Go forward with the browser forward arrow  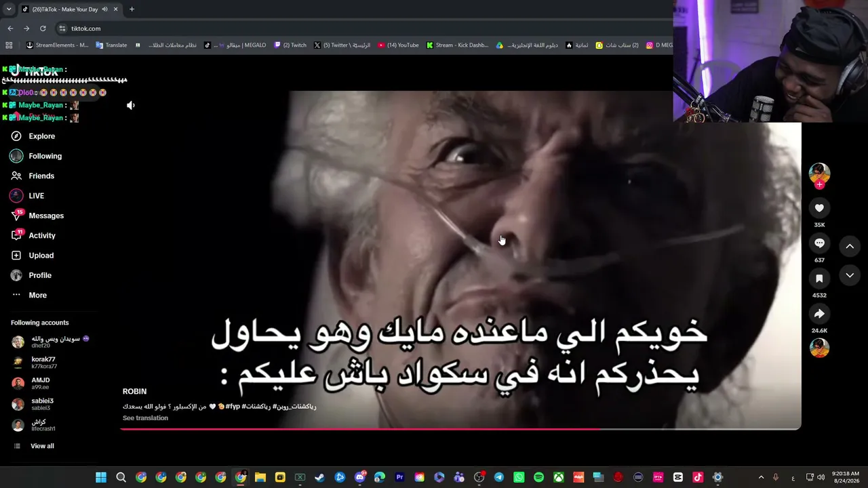pyautogui.click(x=26, y=28)
